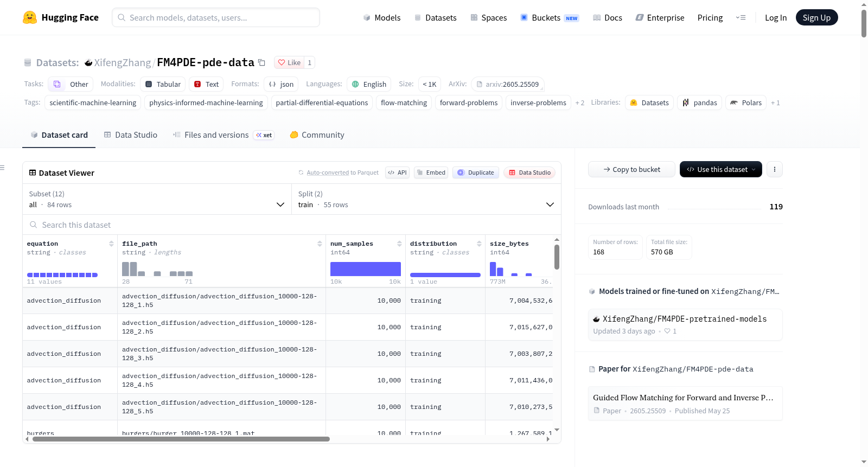
Task: Sort the distribution column
Action: pyautogui.click(x=479, y=244)
